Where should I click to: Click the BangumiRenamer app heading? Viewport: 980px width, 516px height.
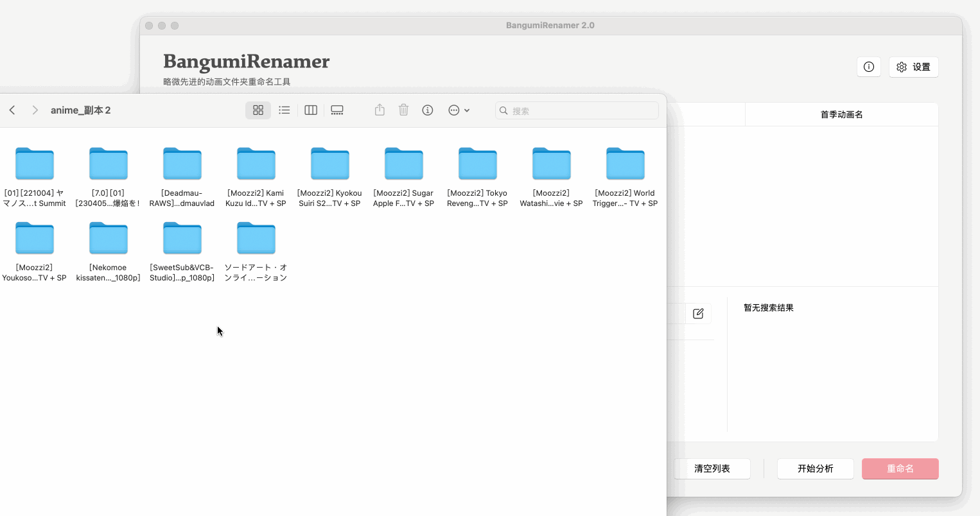pyautogui.click(x=247, y=62)
